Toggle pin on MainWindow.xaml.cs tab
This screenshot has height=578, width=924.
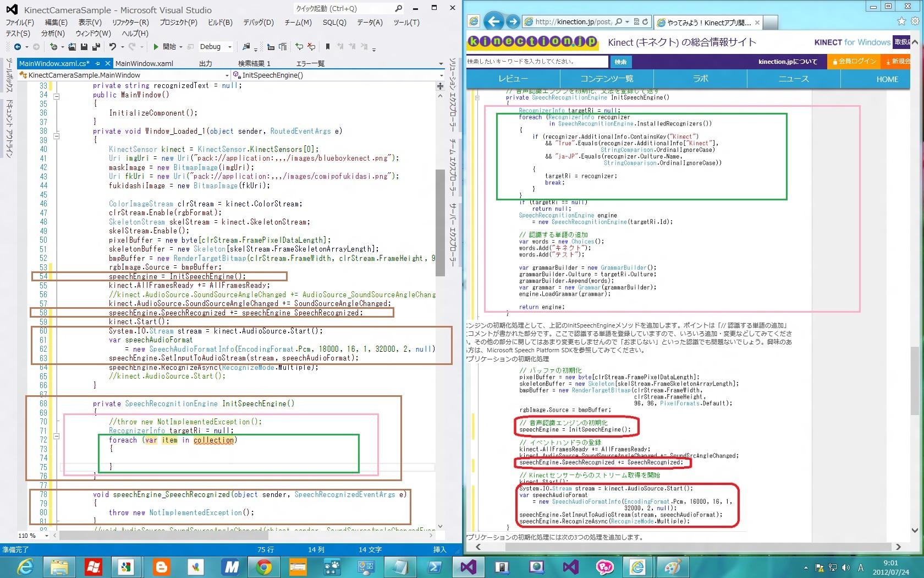(98, 64)
